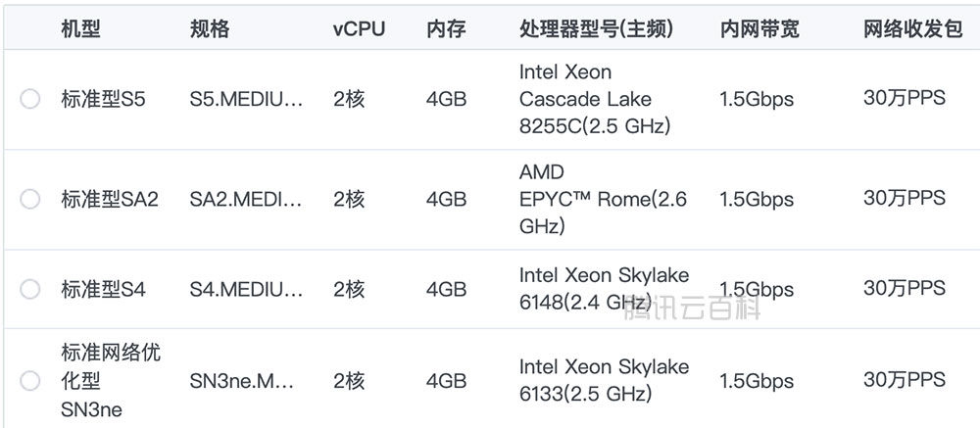The image size is (980, 428).
Task: Choose the 标准型S4 radio button
Action: coord(30,289)
